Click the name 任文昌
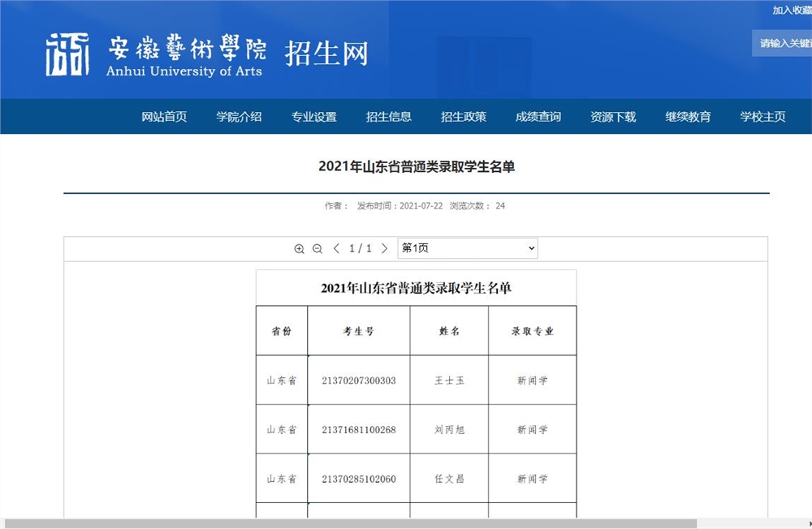 (x=450, y=479)
